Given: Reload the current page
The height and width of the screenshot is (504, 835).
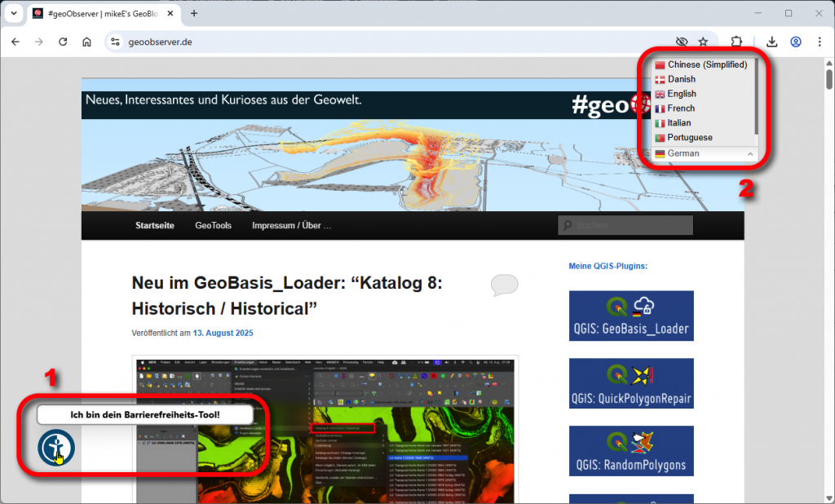Looking at the screenshot, I should click(x=63, y=42).
